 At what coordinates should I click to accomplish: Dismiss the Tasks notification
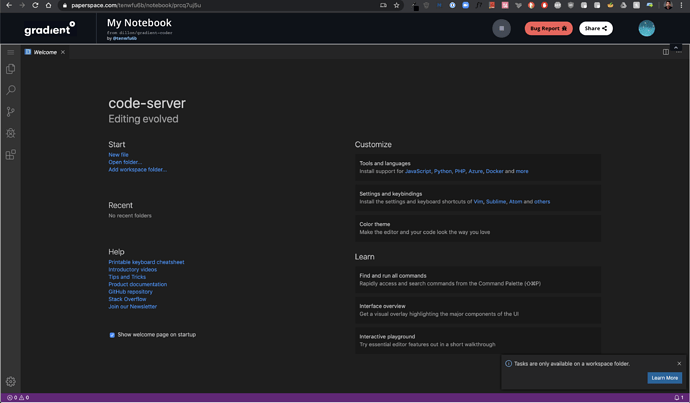(679, 363)
